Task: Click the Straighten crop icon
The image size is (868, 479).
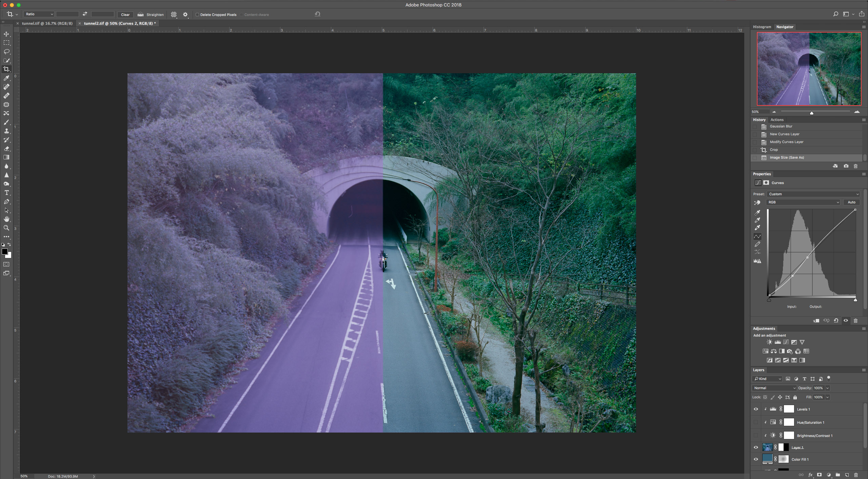Action: point(141,15)
